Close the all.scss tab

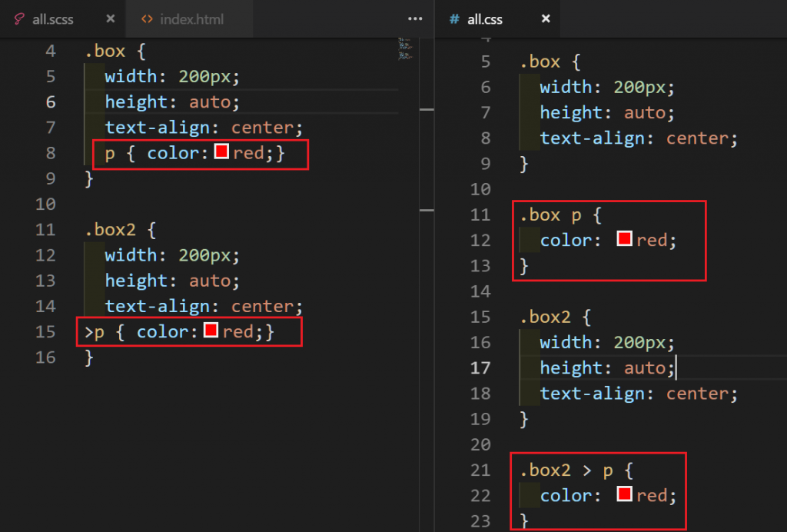tap(111, 18)
